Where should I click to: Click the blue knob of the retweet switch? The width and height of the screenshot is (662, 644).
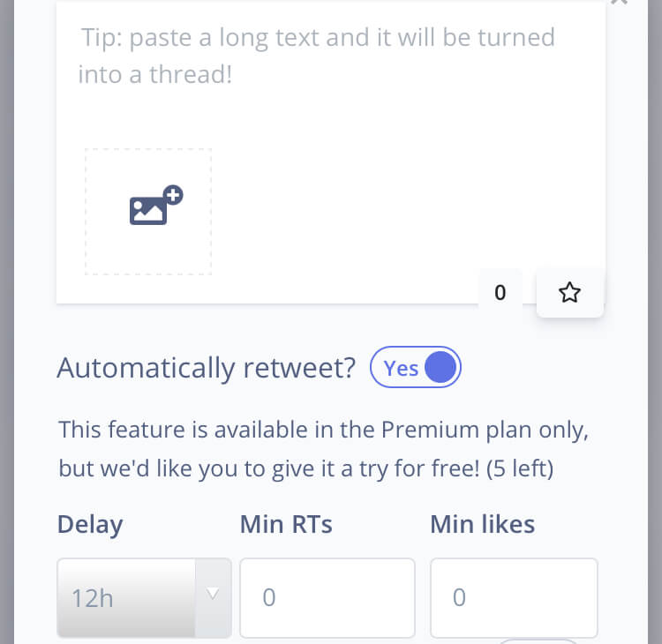click(x=440, y=368)
